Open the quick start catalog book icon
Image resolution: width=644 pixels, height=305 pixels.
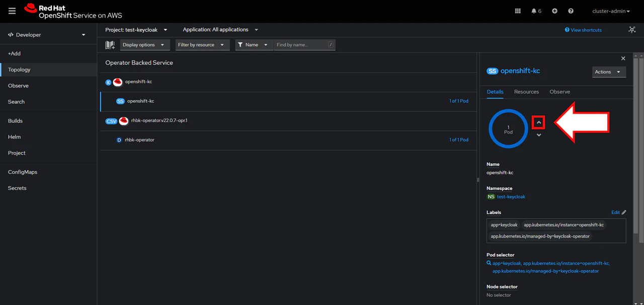coord(110,45)
